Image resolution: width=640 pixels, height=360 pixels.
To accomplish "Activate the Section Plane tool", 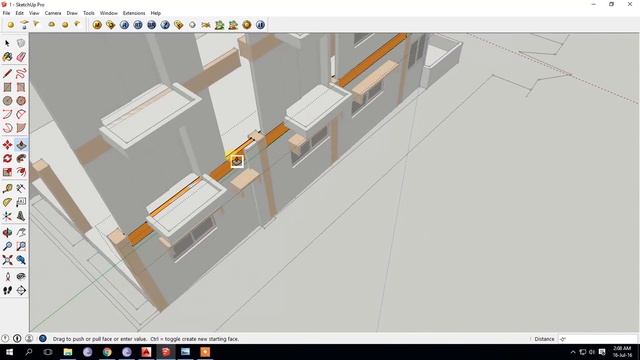I will pyautogui.click(x=21, y=290).
